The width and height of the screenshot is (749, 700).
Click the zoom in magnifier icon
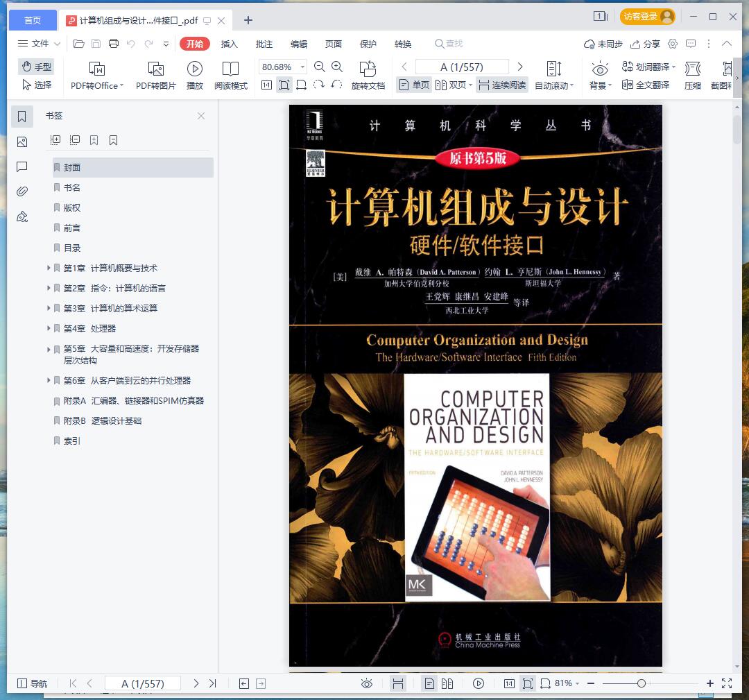(337, 67)
